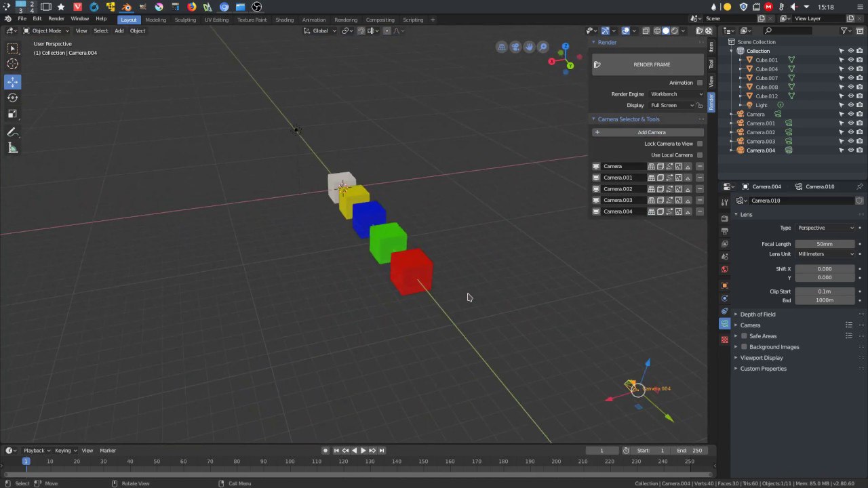868x488 pixels.
Task: Open the Vivaldi browser taskbar icon
Action: (77, 7)
